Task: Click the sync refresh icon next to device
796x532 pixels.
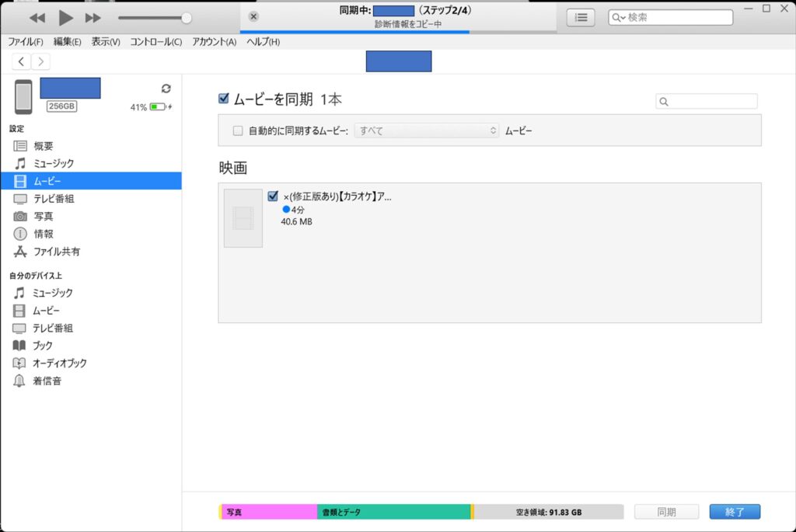Action: pos(166,89)
